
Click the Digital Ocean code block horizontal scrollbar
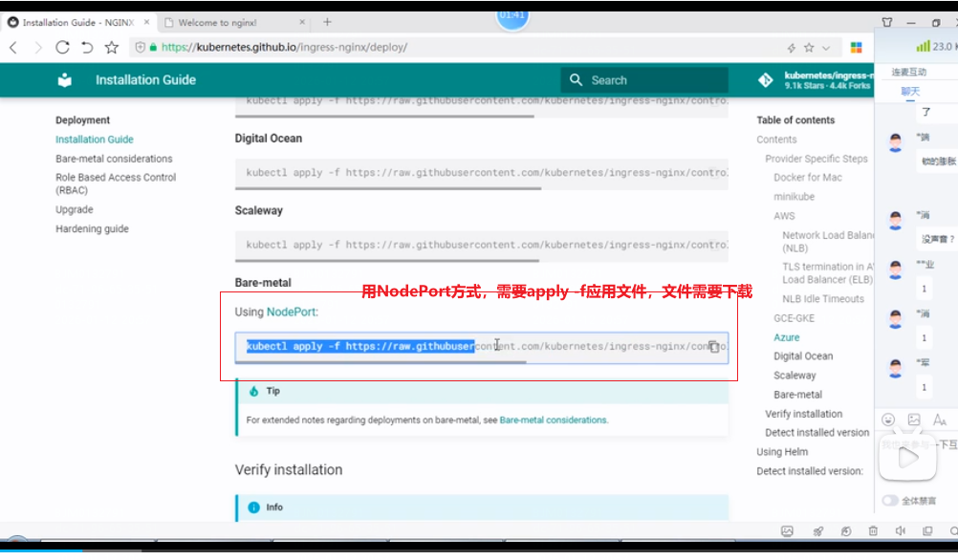point(388,188)
